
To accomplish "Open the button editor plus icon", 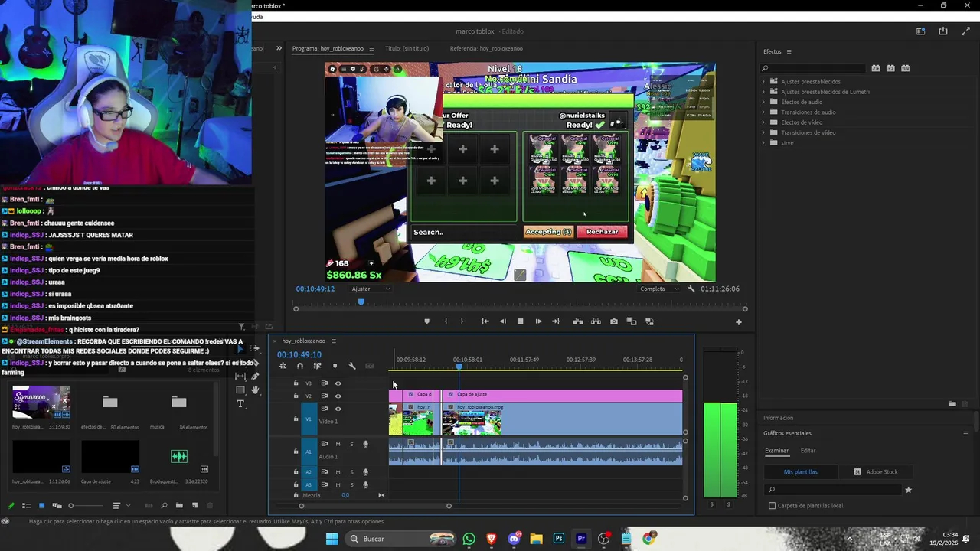I will [739, 322].
